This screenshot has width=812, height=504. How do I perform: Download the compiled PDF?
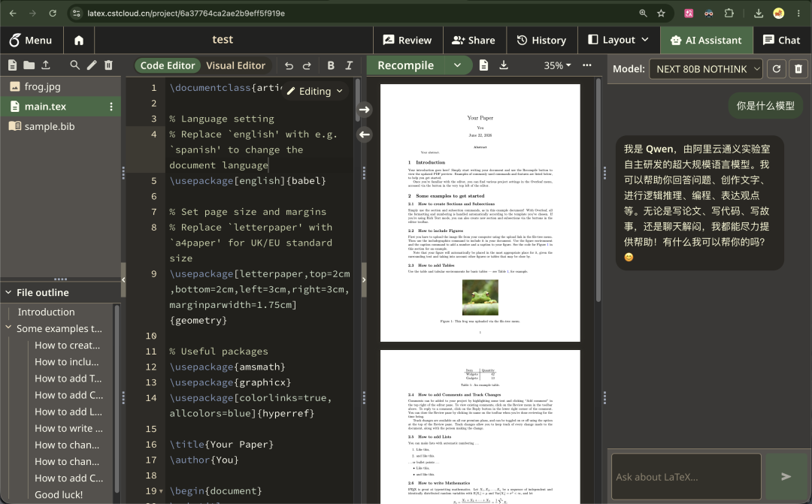(503, 65)
